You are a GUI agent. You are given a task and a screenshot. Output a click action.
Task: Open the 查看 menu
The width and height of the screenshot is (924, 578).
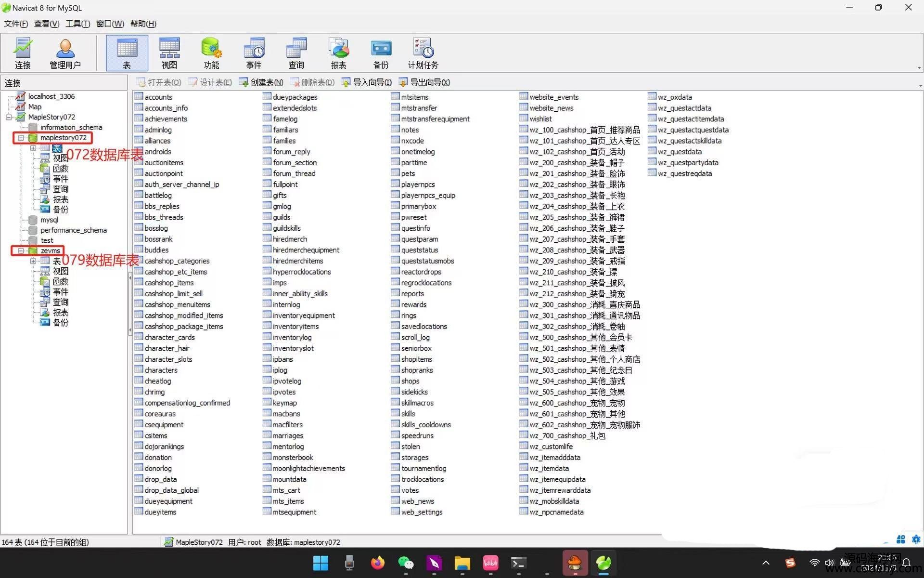(47, 24)
